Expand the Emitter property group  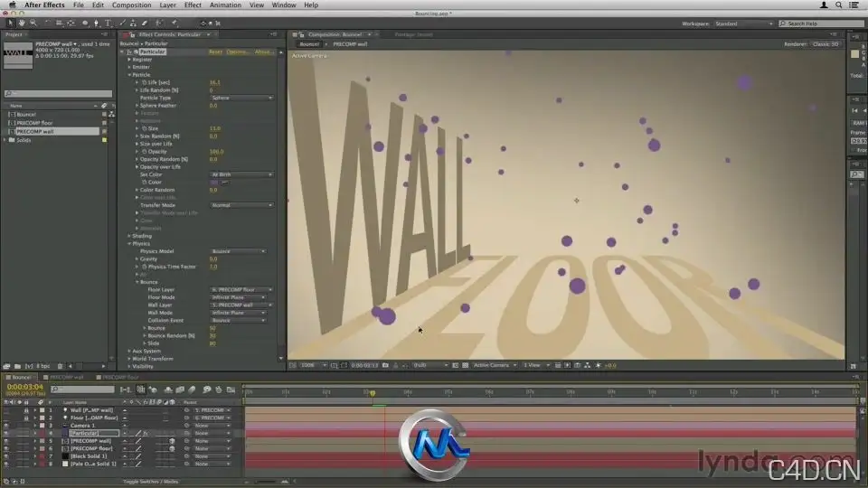point(129,67)
